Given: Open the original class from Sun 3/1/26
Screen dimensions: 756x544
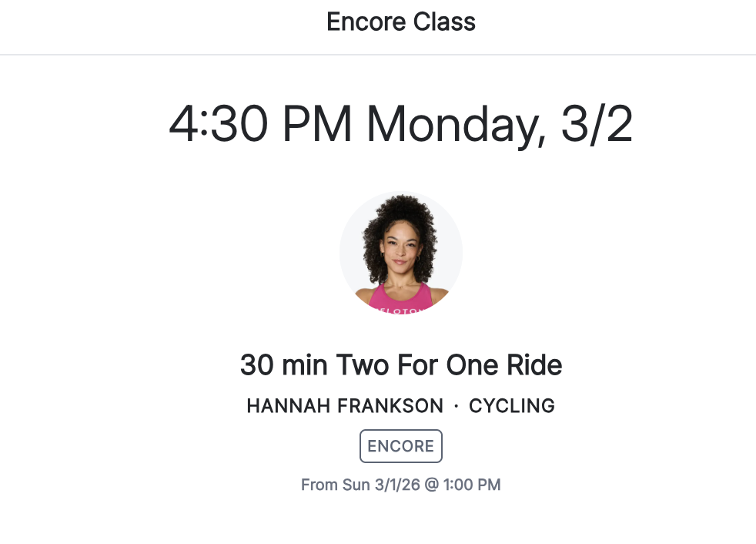Looking at the screenshot, I should [x=400, y=485].
